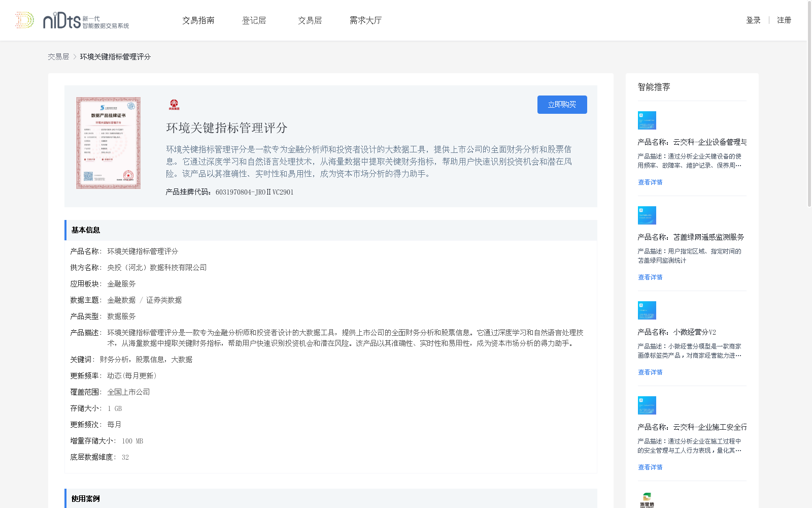Viewport: 812px width, 508px height.
Task: Click the product name 云交科-企业设备管理与
Action: (x=710, y=142)
